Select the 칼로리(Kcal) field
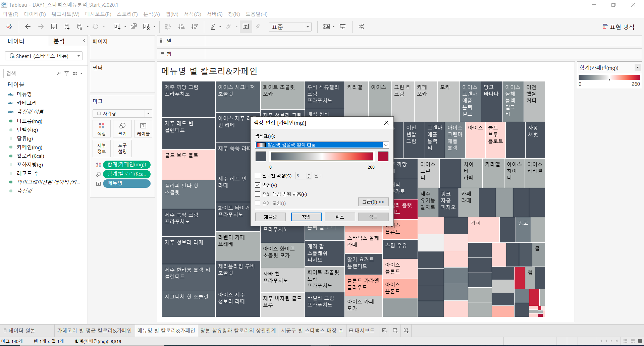The width and height of the screenshot is (644, 346). 31,156
